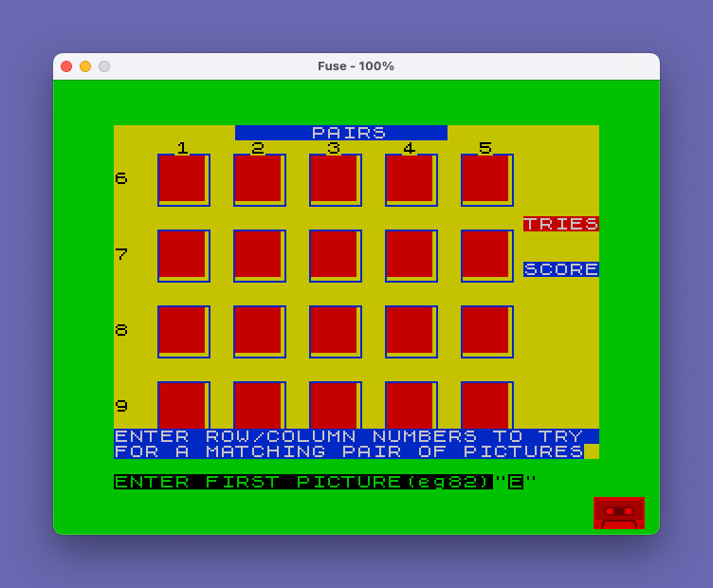Pick the card at row 7, column 4

[x=411, y=256]
